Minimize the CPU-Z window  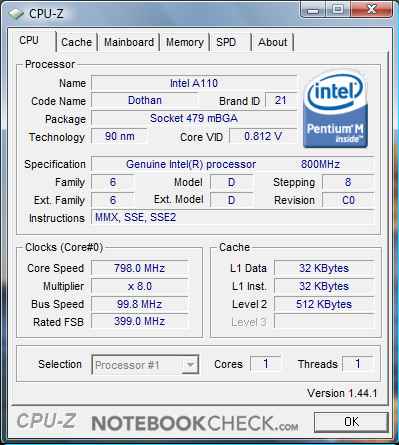(312, 10)
